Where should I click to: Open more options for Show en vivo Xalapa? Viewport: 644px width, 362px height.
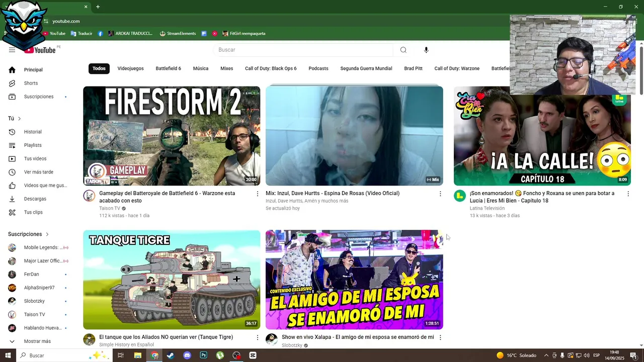(x=440, y=337)
